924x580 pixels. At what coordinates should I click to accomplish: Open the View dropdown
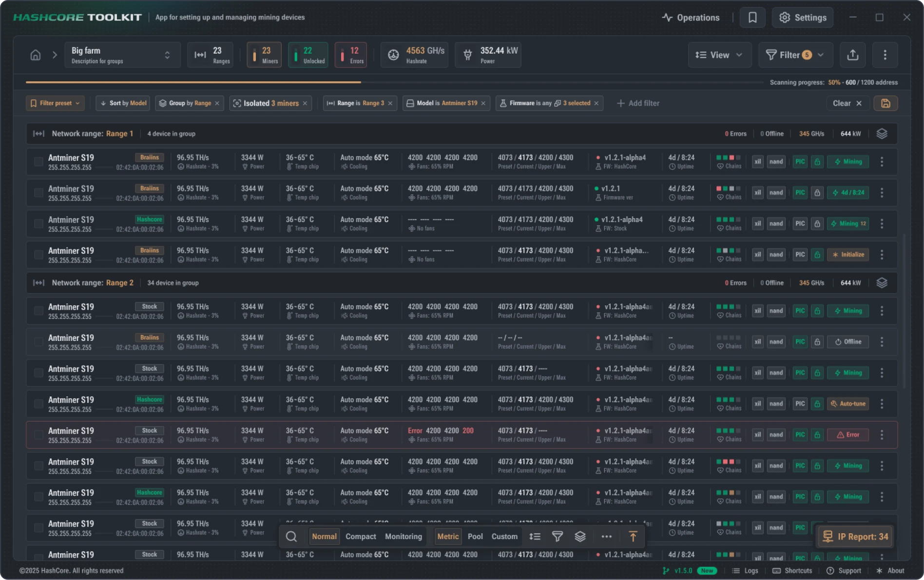(x=720, y=55)
